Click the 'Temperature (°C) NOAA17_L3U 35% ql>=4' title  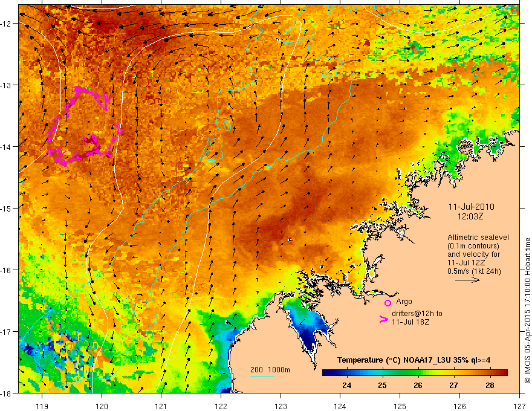click(x=414, y=360)
